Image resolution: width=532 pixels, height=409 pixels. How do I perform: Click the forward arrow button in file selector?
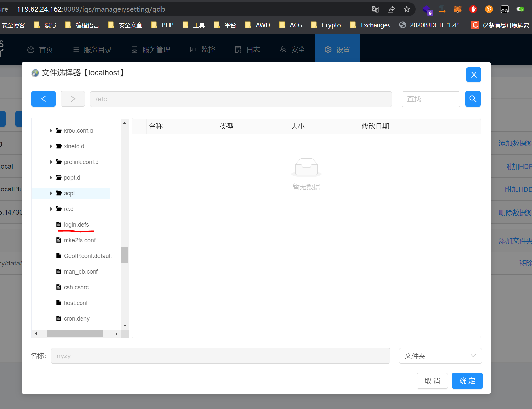coord(73,99)
